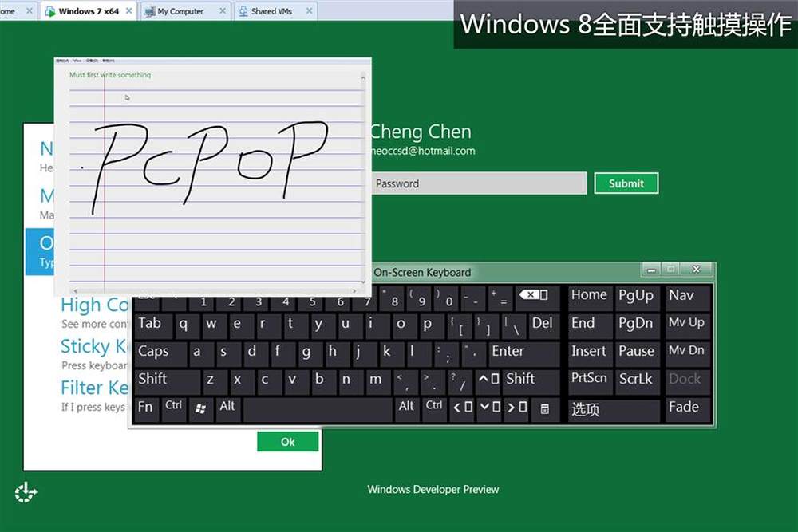Click the question mark slash key
Viewport: 798px width, 532px height.
click(460, 381)
